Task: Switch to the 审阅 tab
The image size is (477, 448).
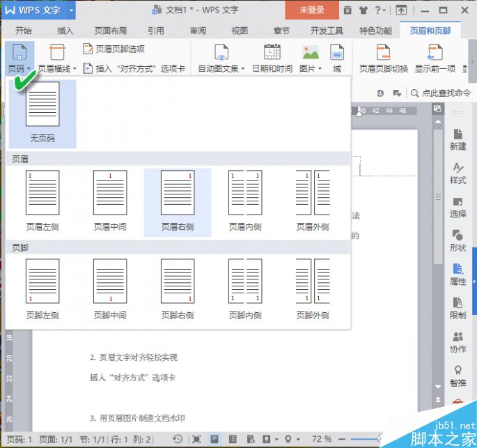Action: [x=198, y=31]
